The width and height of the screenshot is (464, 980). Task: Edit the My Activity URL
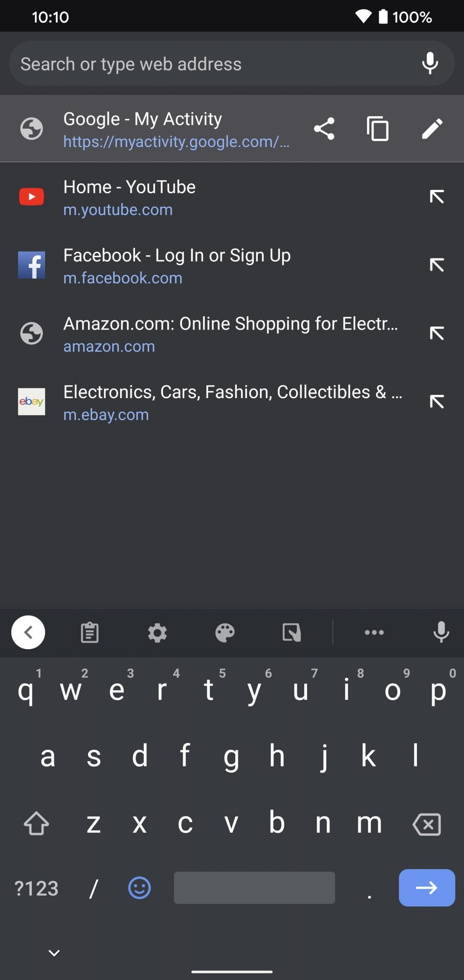point(432,129)
